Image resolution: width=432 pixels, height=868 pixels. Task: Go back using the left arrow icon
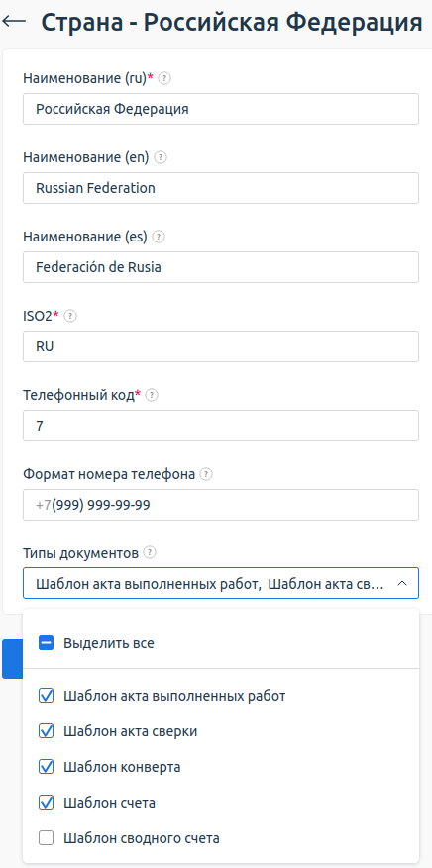point(15,21)
